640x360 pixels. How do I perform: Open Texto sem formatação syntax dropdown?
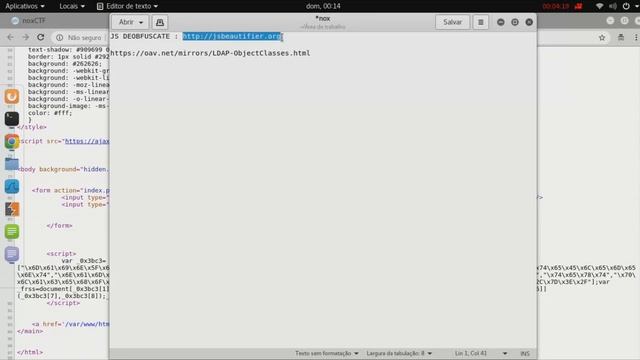327,353
